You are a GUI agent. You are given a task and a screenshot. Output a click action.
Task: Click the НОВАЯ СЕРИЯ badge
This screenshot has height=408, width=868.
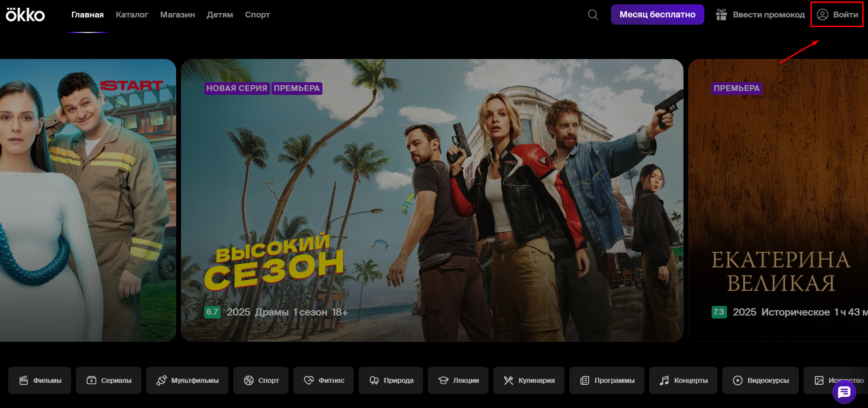click(x=237, y=88)
